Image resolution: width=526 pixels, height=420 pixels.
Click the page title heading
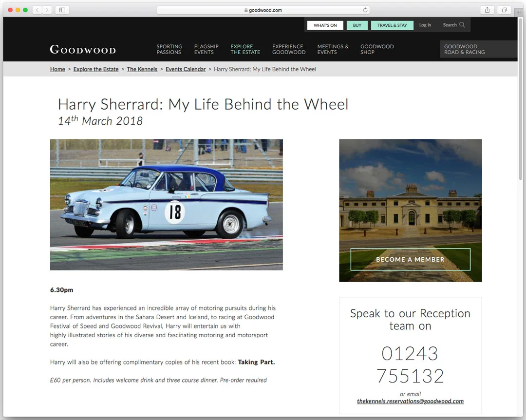[x=203, y=104]
